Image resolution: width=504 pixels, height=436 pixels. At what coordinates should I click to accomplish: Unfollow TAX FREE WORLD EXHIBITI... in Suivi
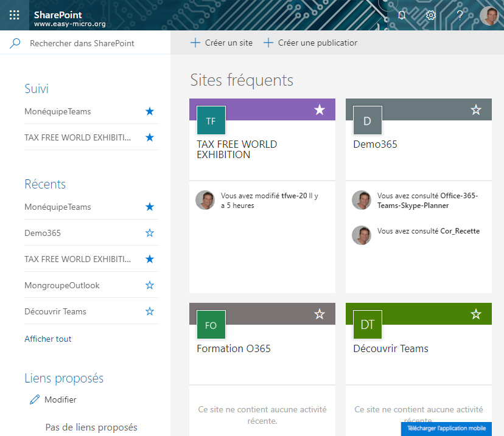(x=150, y=137)
